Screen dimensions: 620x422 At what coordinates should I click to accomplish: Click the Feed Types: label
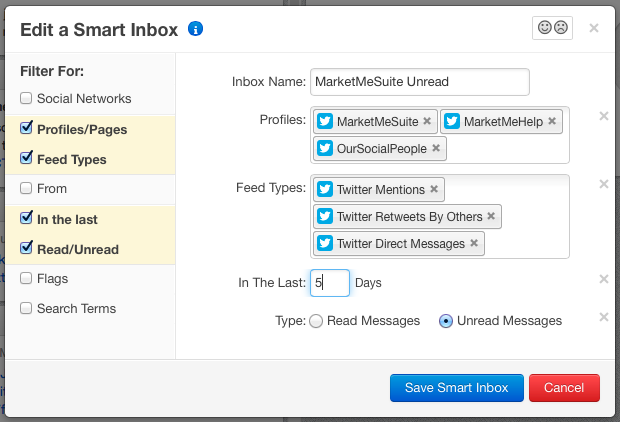pyautogui.click(x=271, y=187)
